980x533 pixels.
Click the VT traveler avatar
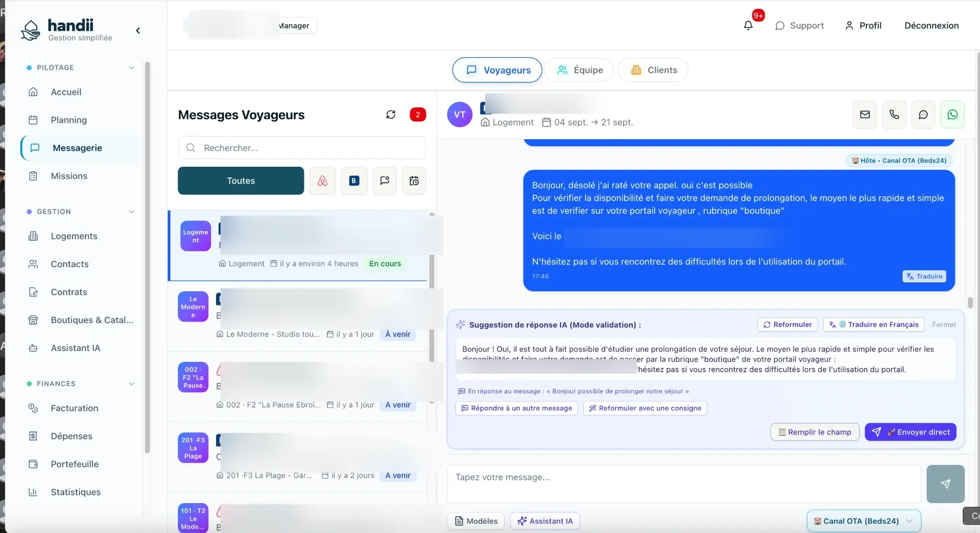pyautogui.click(x=460, y=114)
